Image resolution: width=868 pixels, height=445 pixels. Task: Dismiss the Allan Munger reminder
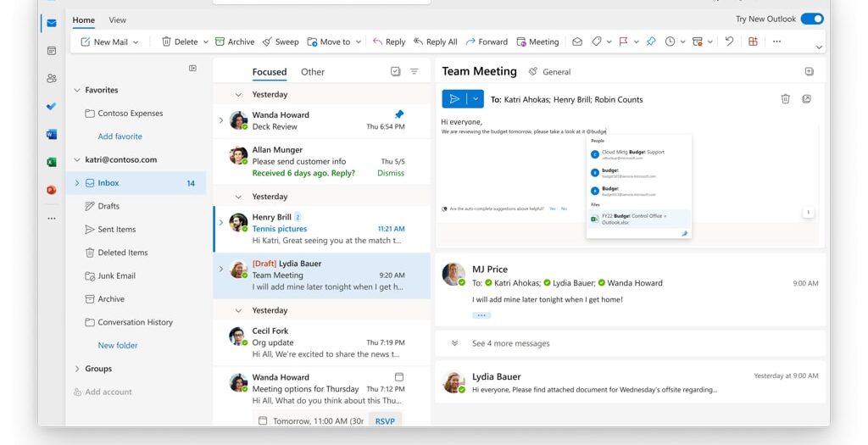(391, 173)
